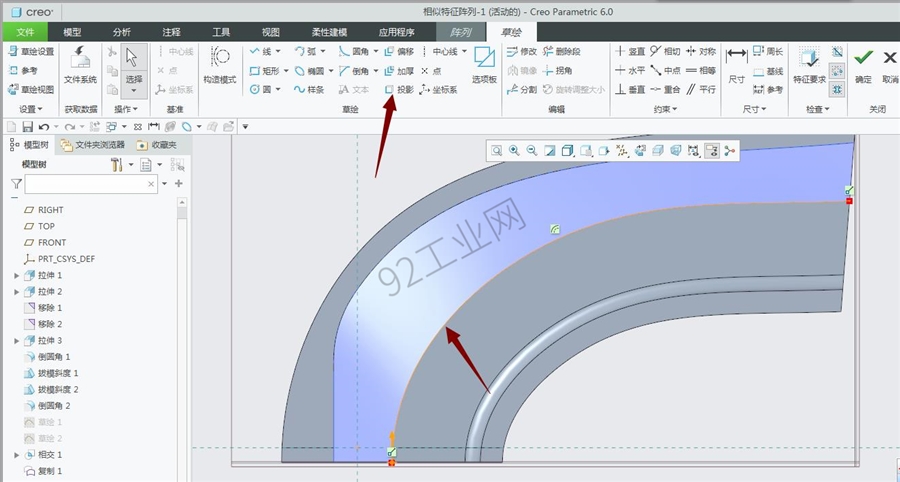This screenshot has width=900, height=482.
Task: Open the 线 line dropdown arrow
Action: click(x=277, y=52)
